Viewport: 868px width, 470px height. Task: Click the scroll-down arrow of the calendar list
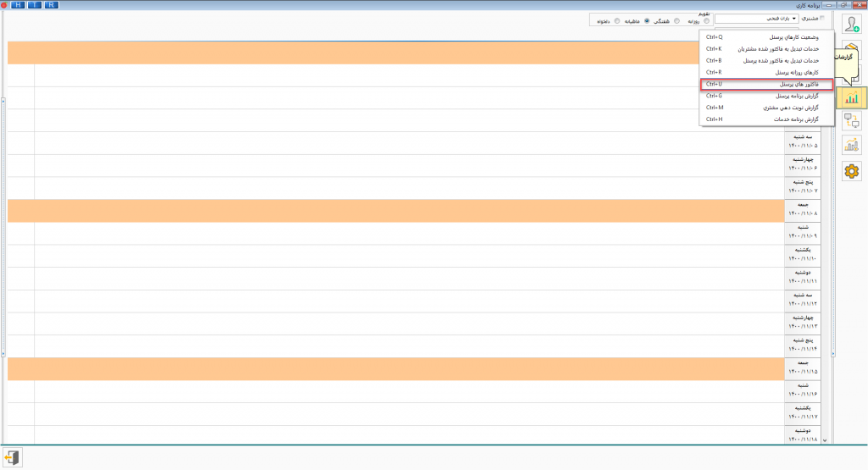pos(825,440)
